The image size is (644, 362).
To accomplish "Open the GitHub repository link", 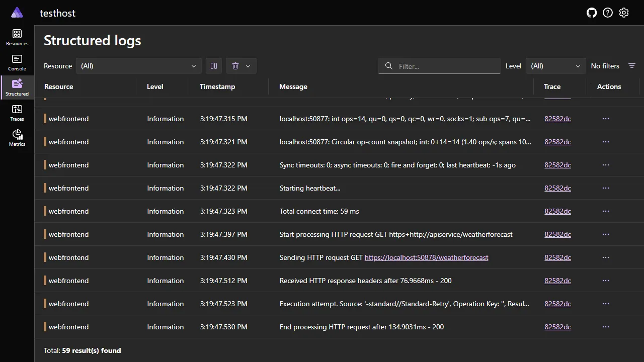I will coord(591,13).
